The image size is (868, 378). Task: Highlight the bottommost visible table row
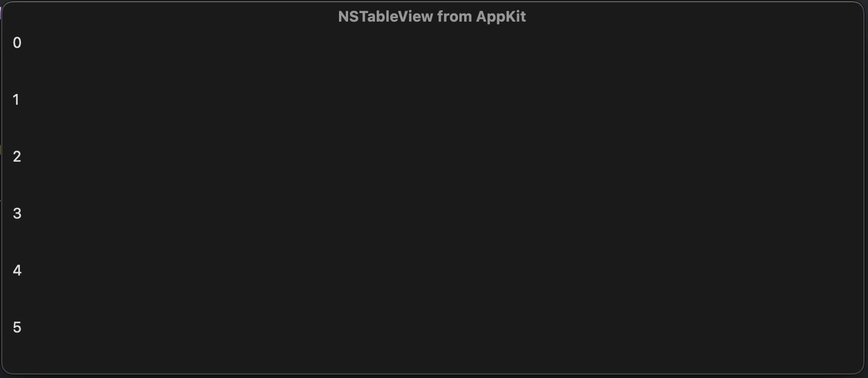pos(433,327)
